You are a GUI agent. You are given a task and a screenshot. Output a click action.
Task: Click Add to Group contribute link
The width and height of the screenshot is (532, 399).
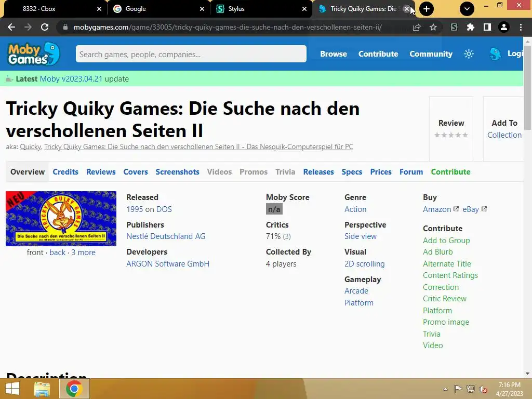(446, 240)
